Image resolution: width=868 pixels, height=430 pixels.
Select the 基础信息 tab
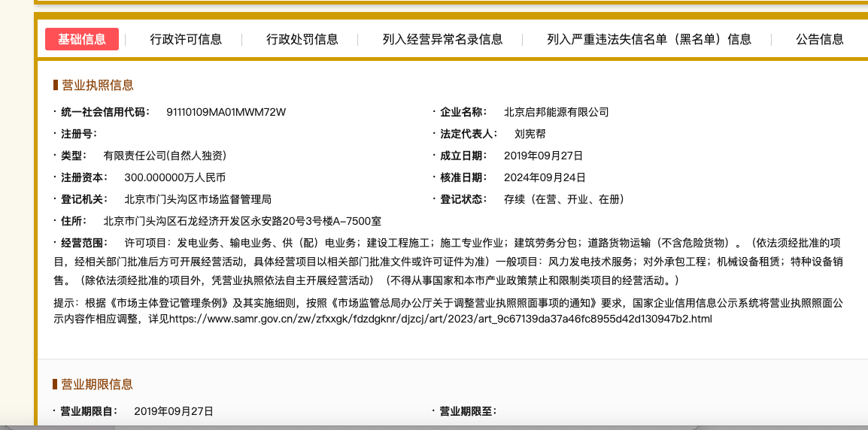tap(82, 39)
